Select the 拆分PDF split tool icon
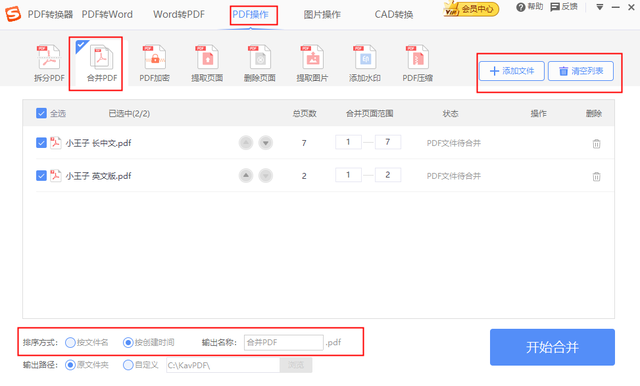This screenshot has width=640, height=386. click(49, 63)
